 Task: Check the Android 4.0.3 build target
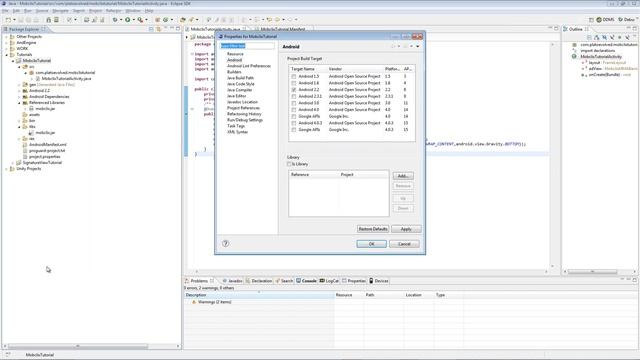click(294, 123)
